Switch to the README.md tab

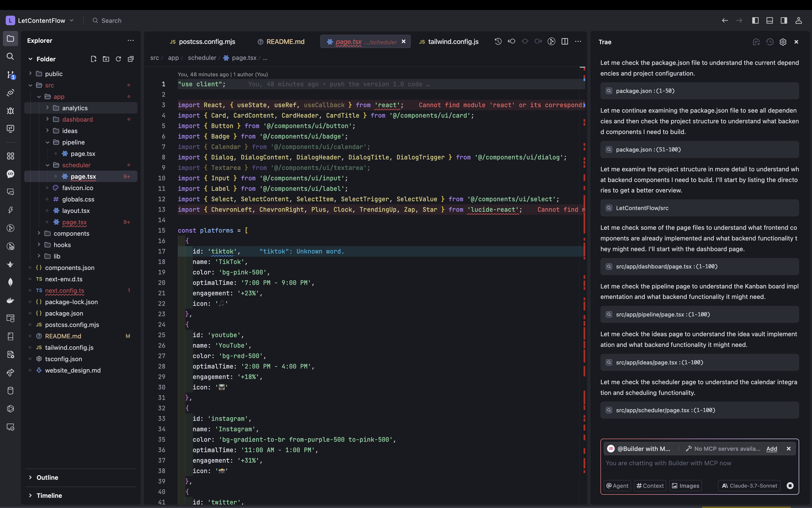(x=285, y=42)
